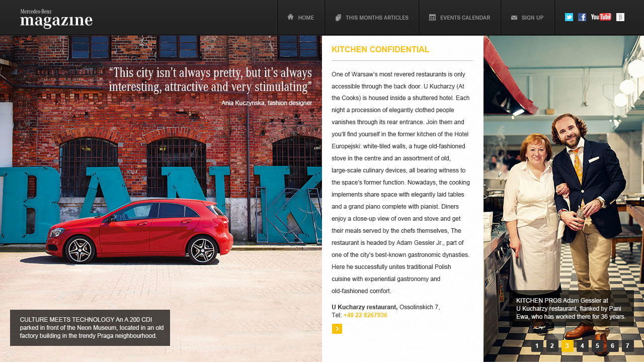Screen dimensions: 644x362
Task: Click the Kitchen Confidential article heading
Action: (380, 49)
